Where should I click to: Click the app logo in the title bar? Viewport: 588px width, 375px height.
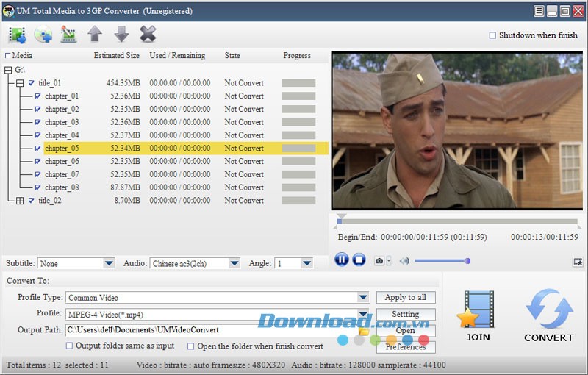point(8,11)
